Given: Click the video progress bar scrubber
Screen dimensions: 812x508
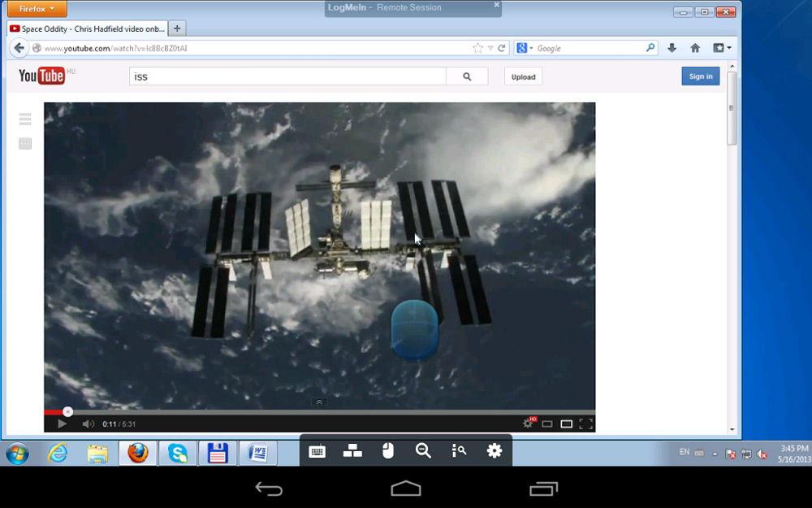Looking at the screenshot, I should [67, 412].
